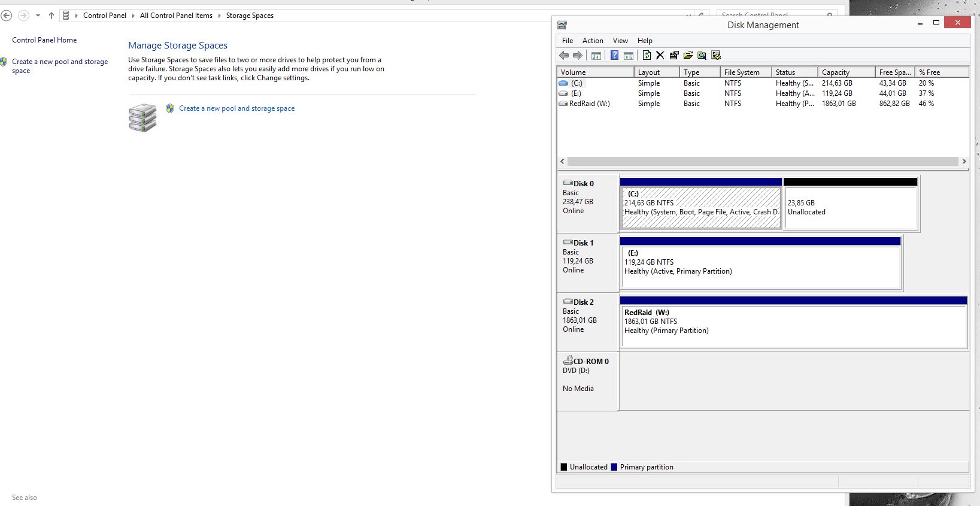
Task: Sort by Volume column header
Action: click(595, 72)
